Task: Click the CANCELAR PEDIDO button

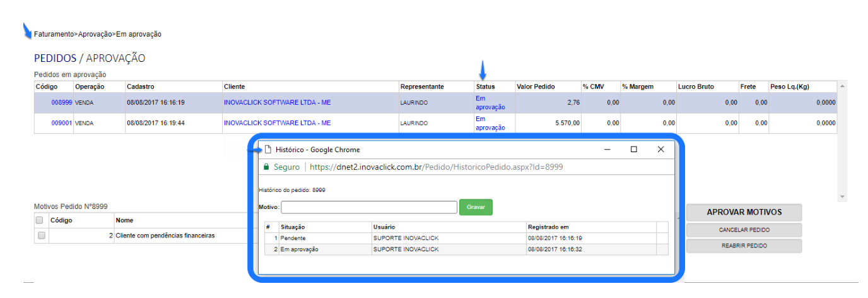Action: [x=744, y=230]
